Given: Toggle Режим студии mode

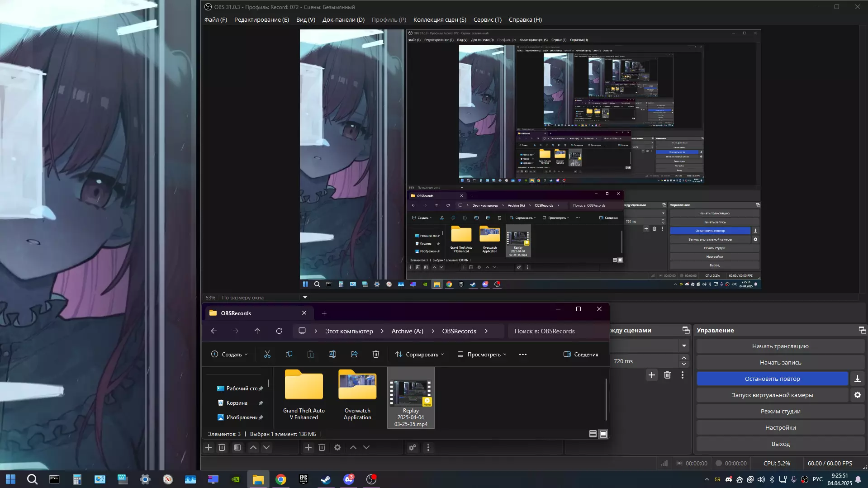Looking at the screenshot, I should pyautogui.click(x=780, y=411).
